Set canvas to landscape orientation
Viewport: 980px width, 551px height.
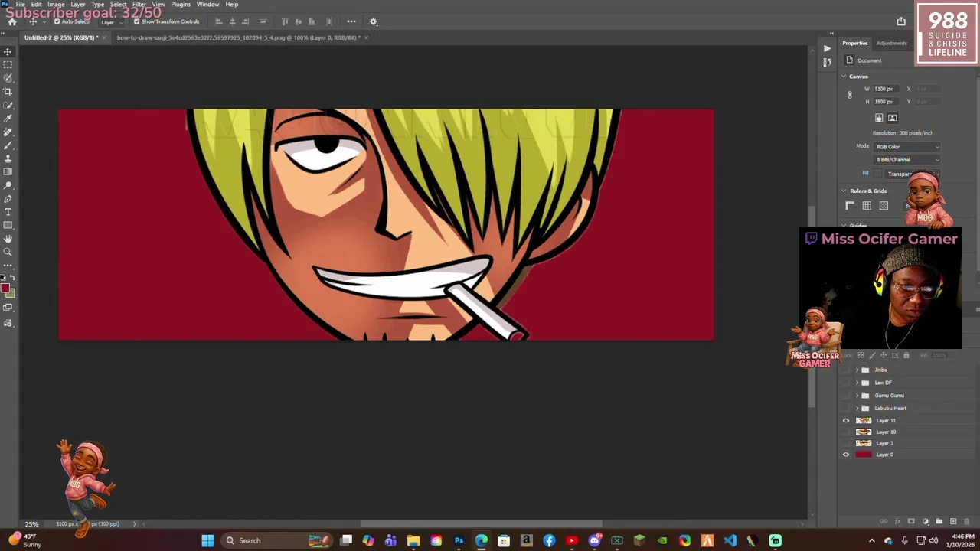pos(892,118)
